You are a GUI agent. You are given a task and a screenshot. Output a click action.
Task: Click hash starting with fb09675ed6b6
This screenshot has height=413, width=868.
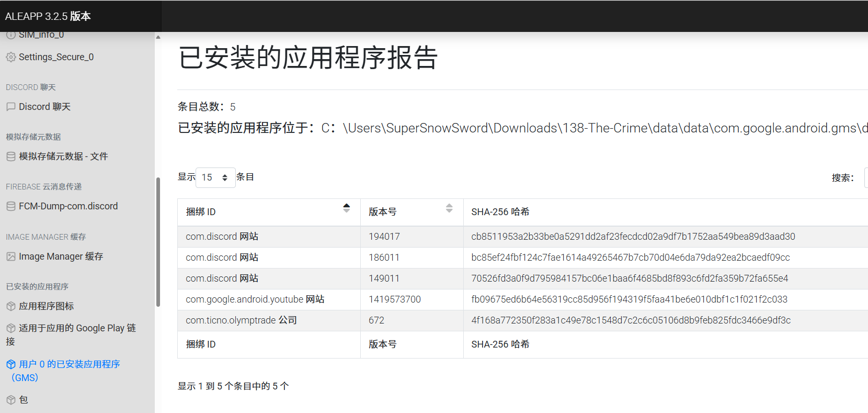629,299
